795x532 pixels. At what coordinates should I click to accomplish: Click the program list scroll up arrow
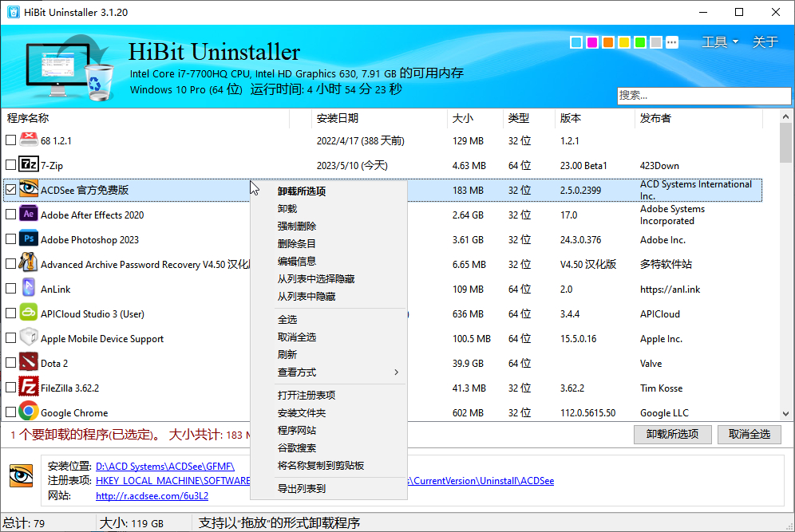[786, 116]
